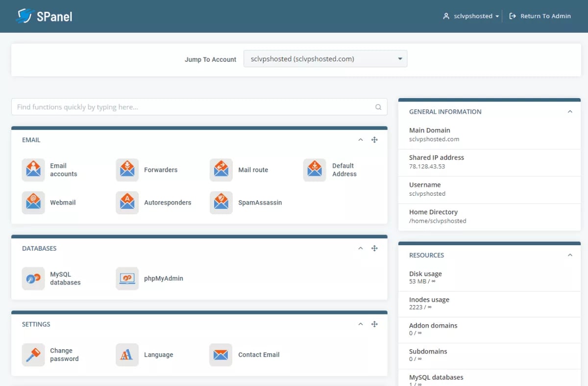Open the Email accounts icon
The height and width of the screenshot is (386, 588).
pyautogui.click(x=33, y=170)
